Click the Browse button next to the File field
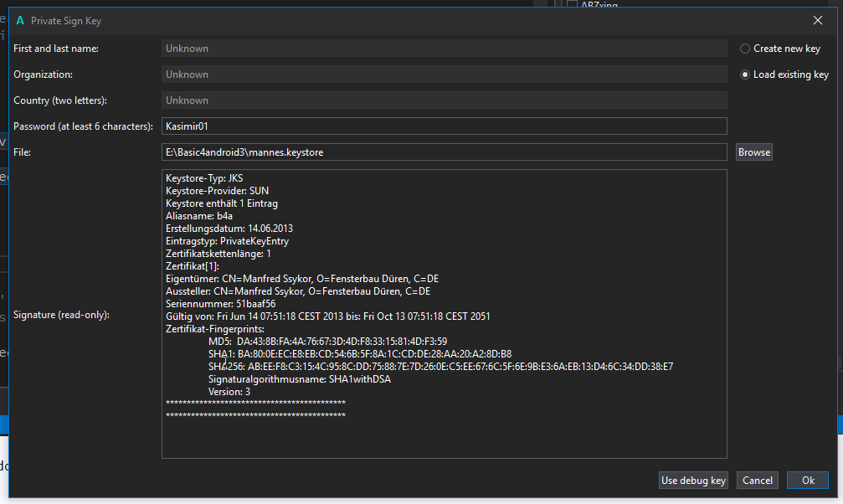Viewport: 843px width, 504px height. (x=753, y=152)
